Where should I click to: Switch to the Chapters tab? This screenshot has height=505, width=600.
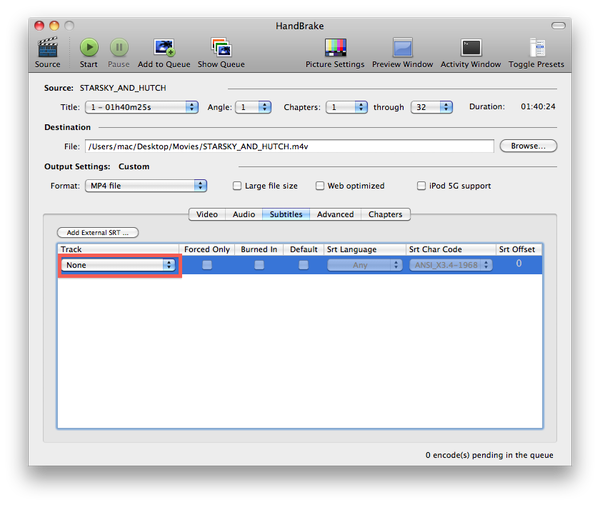[385, 214]
